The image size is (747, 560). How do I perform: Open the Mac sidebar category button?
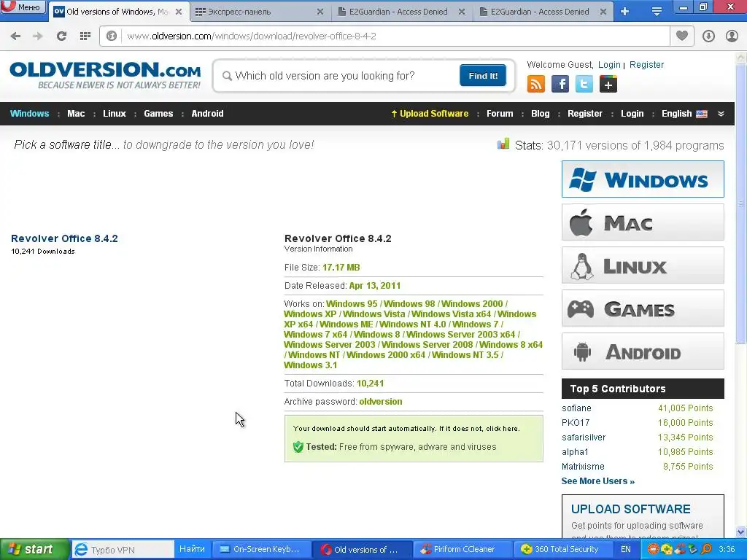coord(643,222)
